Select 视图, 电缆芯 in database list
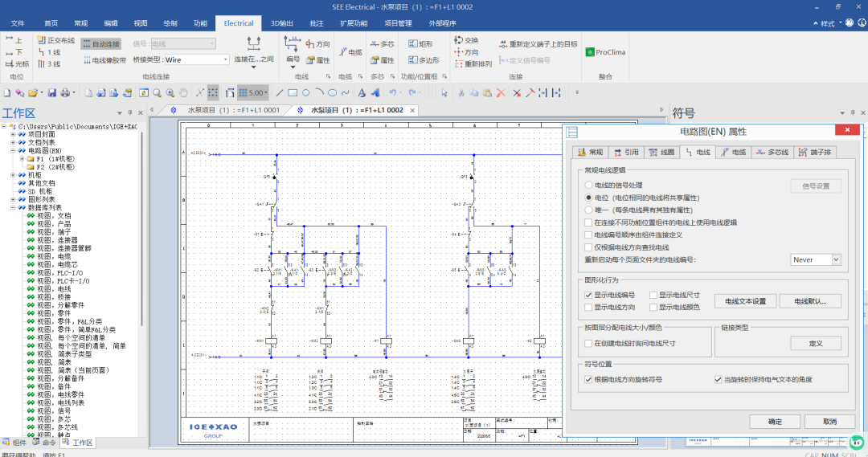The width and height of the screenshot is (868, 457). pyautogui.click(x=58, y=264)
